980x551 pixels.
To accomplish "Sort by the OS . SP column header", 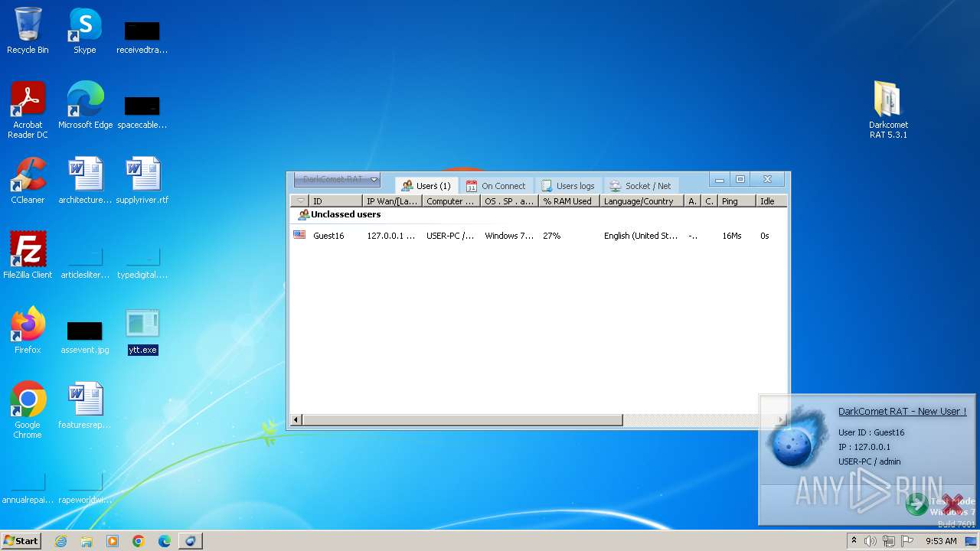I will click(509, 201).
